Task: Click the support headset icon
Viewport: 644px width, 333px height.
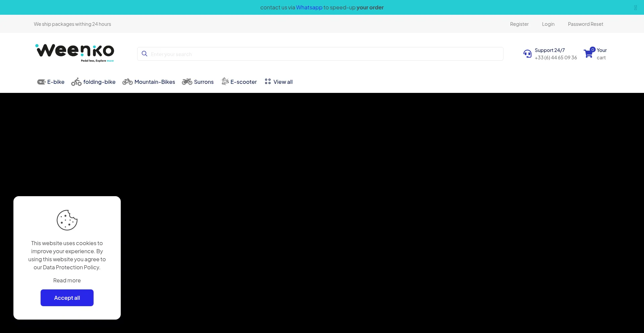Action: coord(528,54)
